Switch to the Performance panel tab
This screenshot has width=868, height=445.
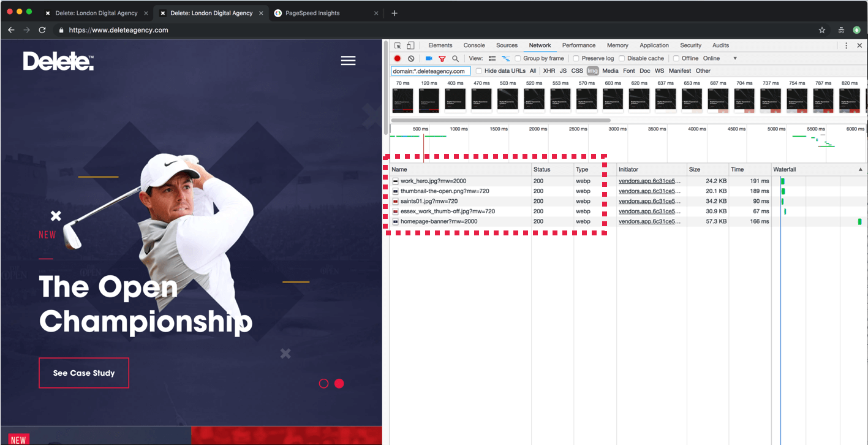[578, 45]
